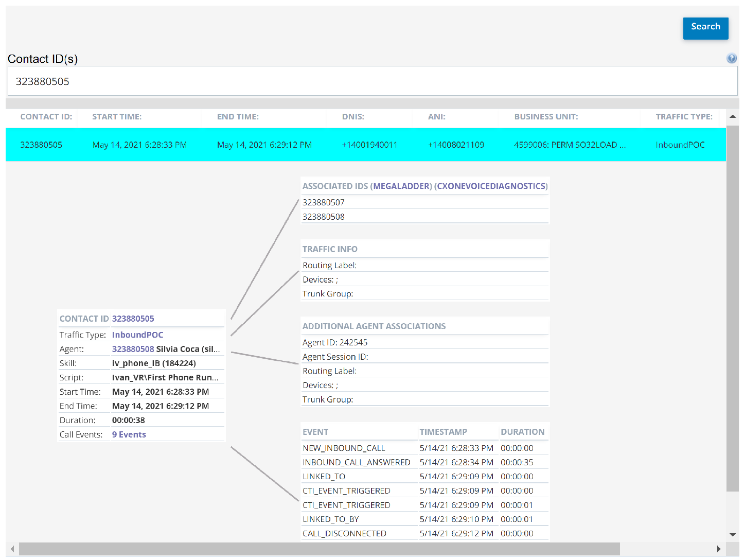Click the InboundPOC traffic type link

pyautogui.click(x=137, y=335)
